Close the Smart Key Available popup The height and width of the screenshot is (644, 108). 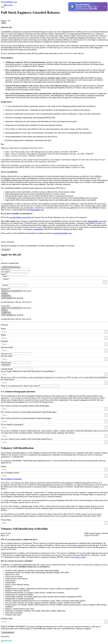coord(105,6)
